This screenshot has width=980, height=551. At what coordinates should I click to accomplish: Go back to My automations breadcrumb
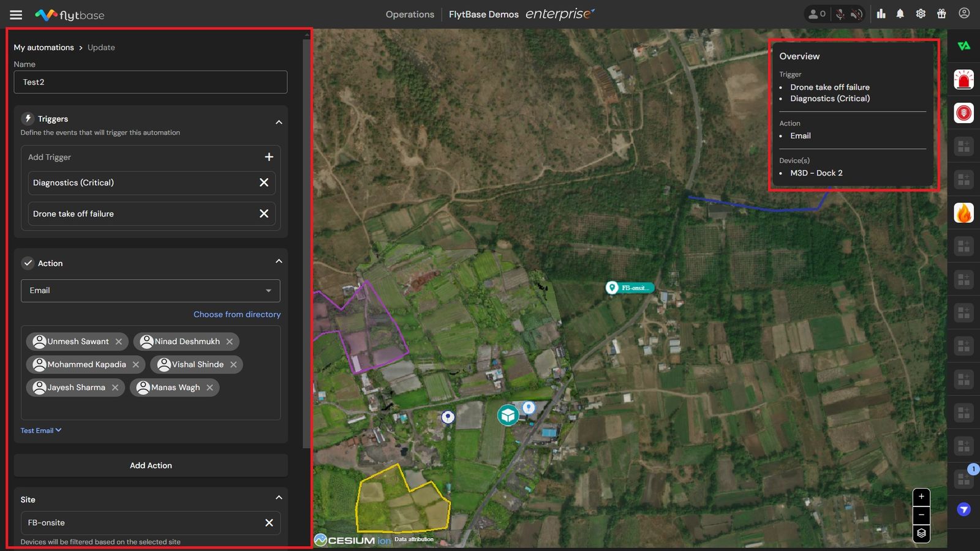[x=44, y=47]
